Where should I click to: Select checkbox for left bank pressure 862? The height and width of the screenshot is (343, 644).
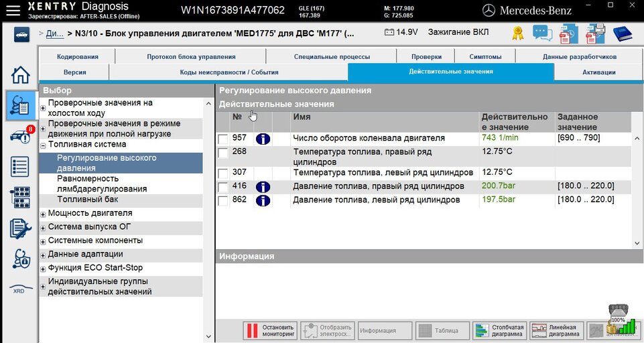(222, 200)
